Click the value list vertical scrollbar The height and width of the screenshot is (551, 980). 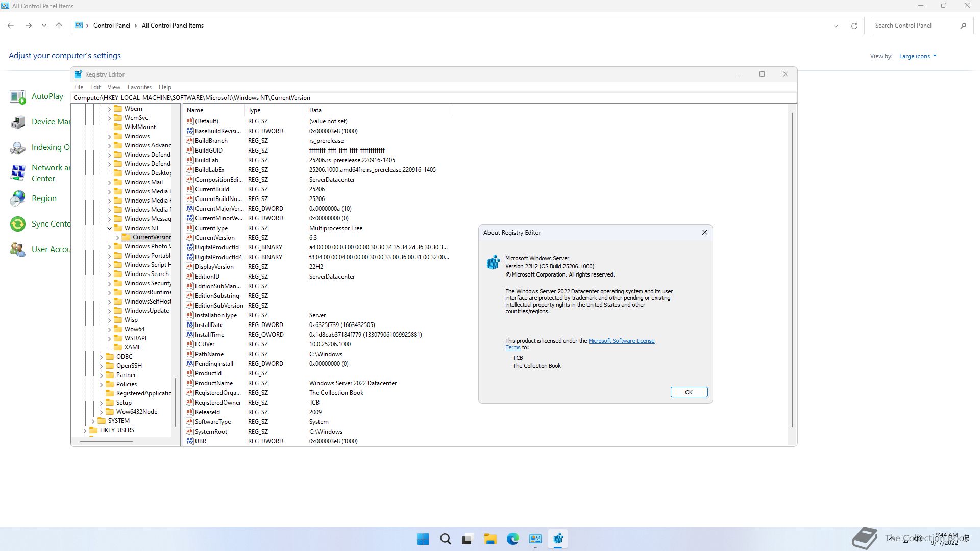(792, 269)
